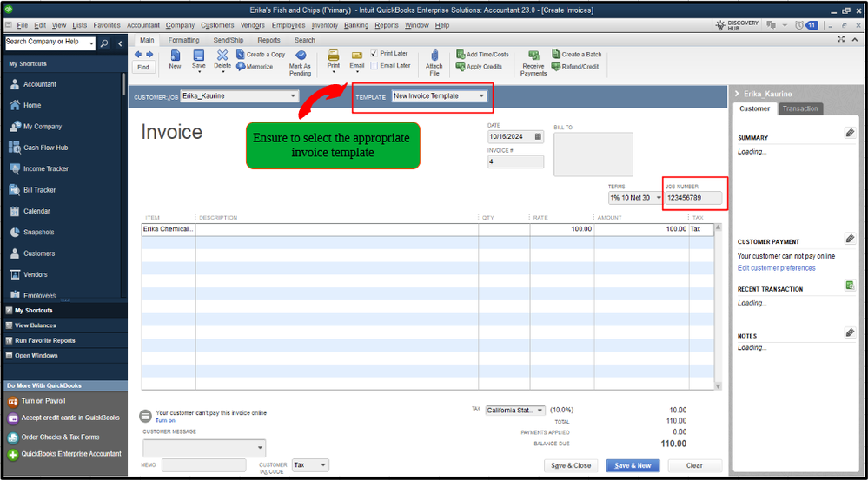Click the Bill To address box
Viewport: 868px width, 480px height.
tap(593, 154)
